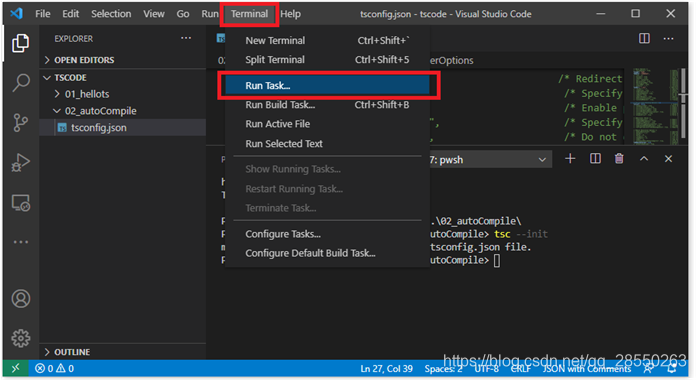Choose Run Selected Text
This screenshot has width=697, height=380.
click(327, 144)
